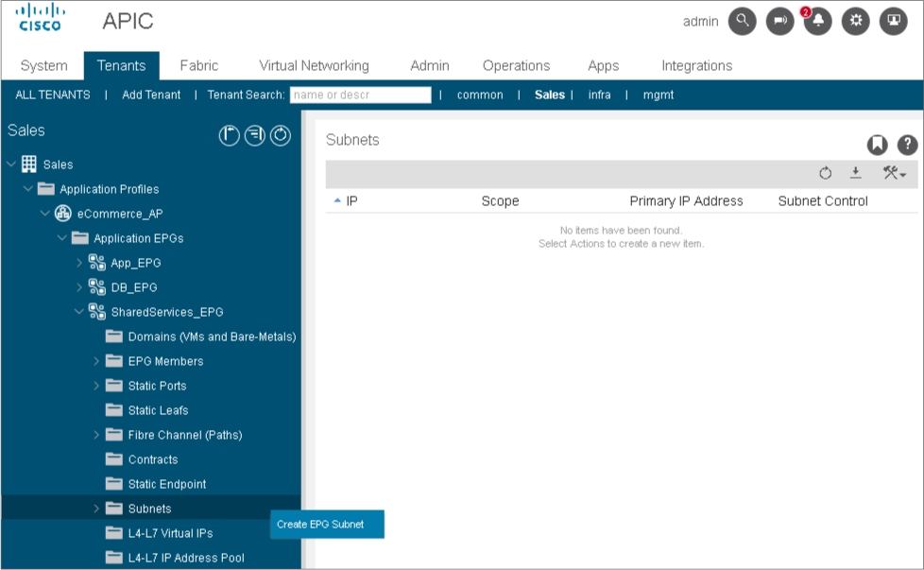Open the alerts bell with red badge
Screen dimensions: 924x570
click(817, 22)
